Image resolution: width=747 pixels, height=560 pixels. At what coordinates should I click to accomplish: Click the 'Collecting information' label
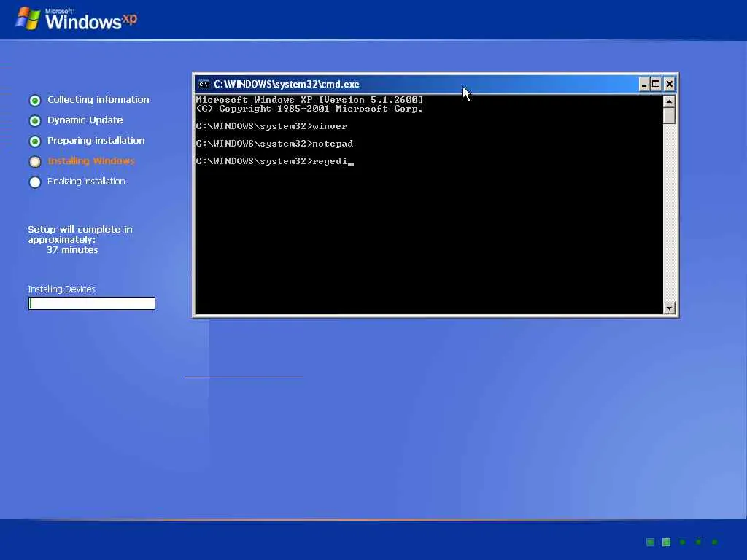[98, 99]
